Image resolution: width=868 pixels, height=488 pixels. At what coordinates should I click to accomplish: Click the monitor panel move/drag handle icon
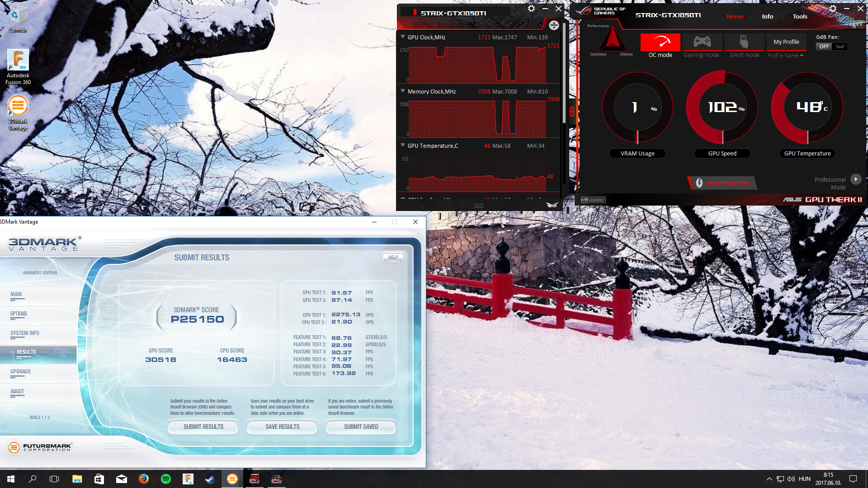[x=554, y=26]
